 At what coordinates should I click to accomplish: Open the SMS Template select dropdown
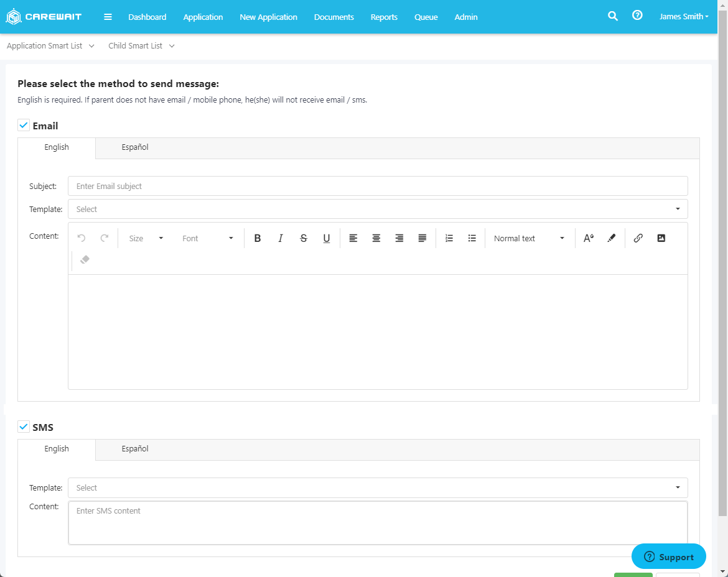point(378,487)
